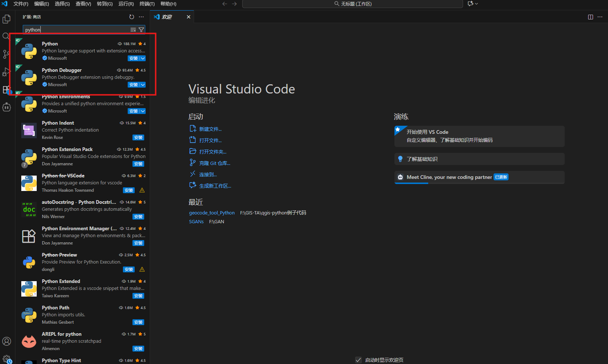Open the 编辑(E) menu

[x=41, y=4]
